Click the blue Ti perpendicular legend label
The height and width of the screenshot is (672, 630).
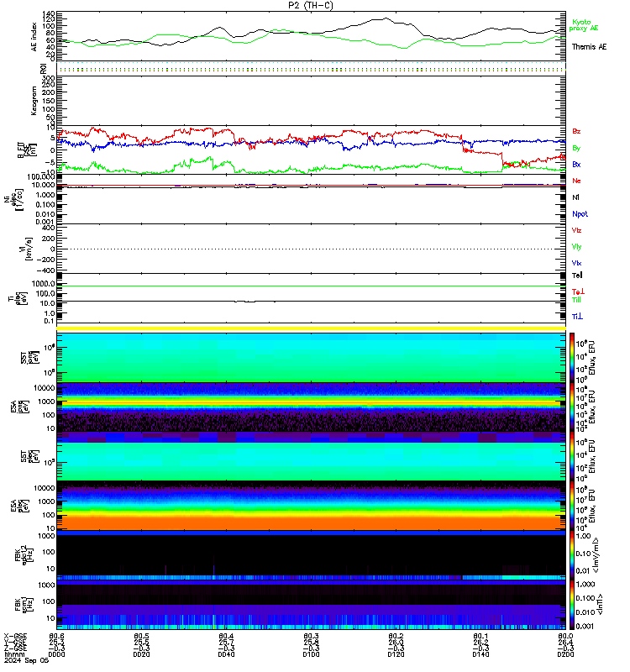click(577, 317)
